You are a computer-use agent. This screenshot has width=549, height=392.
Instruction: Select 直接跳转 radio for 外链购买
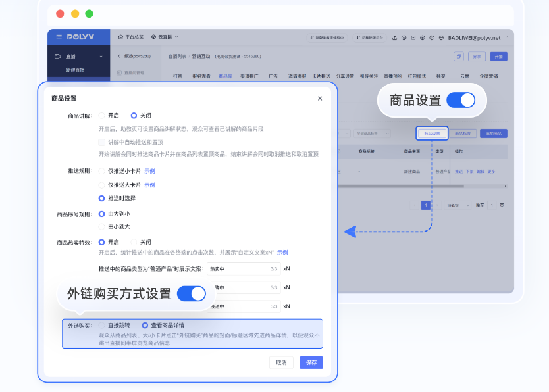click(102, 325)
